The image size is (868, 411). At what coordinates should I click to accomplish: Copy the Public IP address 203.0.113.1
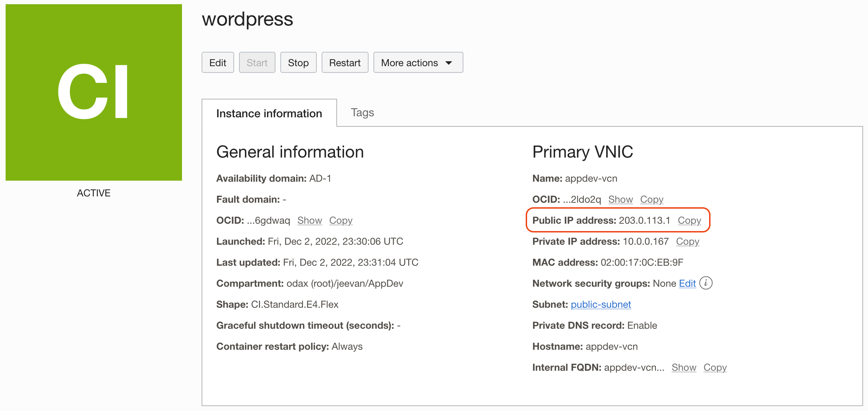click(x=690, y=220)
